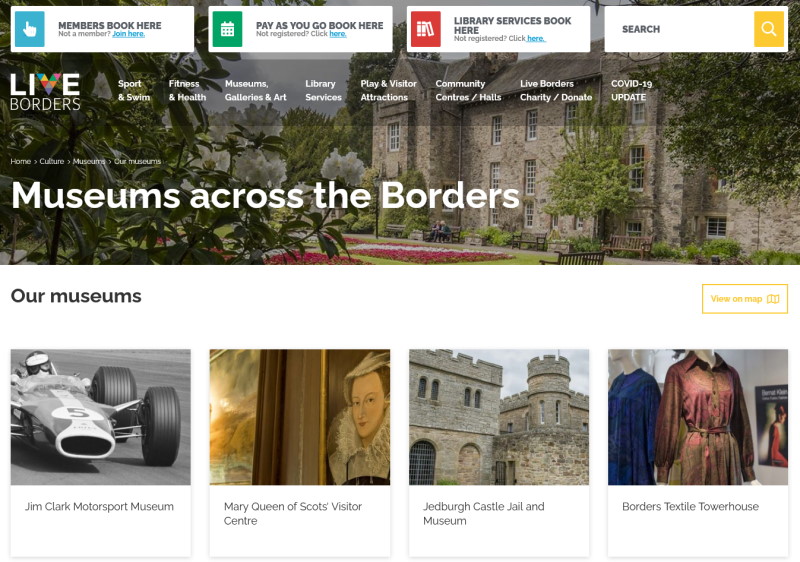Click Jedburgh Castle Jail and Museum title
This screenshot has height=562, width=800.
(484, 514)
